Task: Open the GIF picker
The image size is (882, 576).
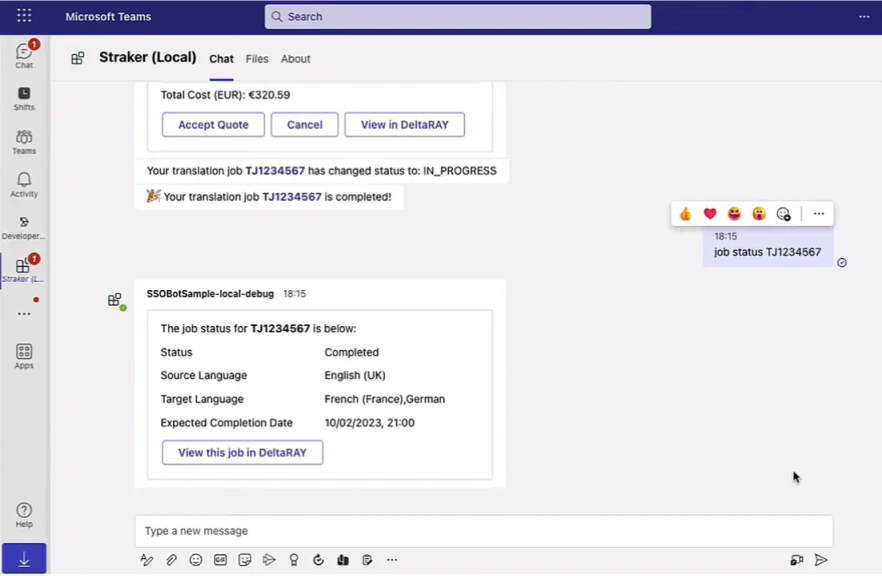Action: 220,560
